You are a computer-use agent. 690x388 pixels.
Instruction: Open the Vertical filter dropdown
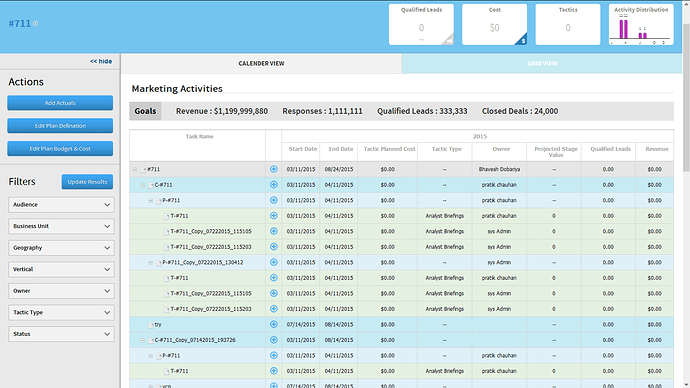tap(61, 269)
